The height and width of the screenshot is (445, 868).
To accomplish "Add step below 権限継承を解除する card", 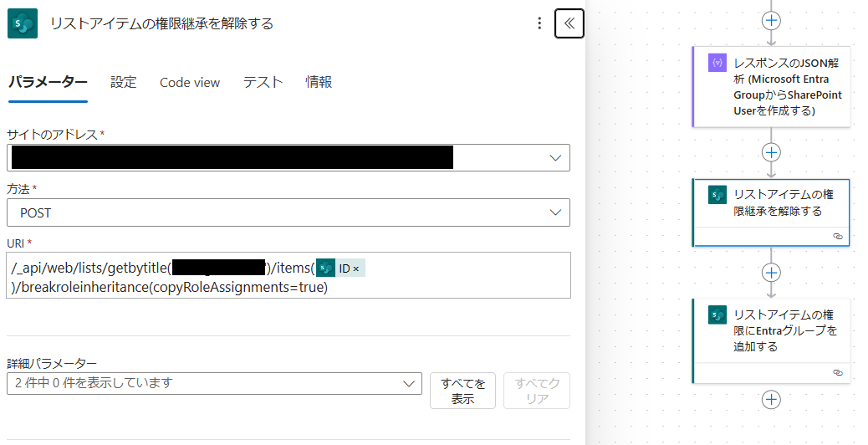I will point(771,273).
